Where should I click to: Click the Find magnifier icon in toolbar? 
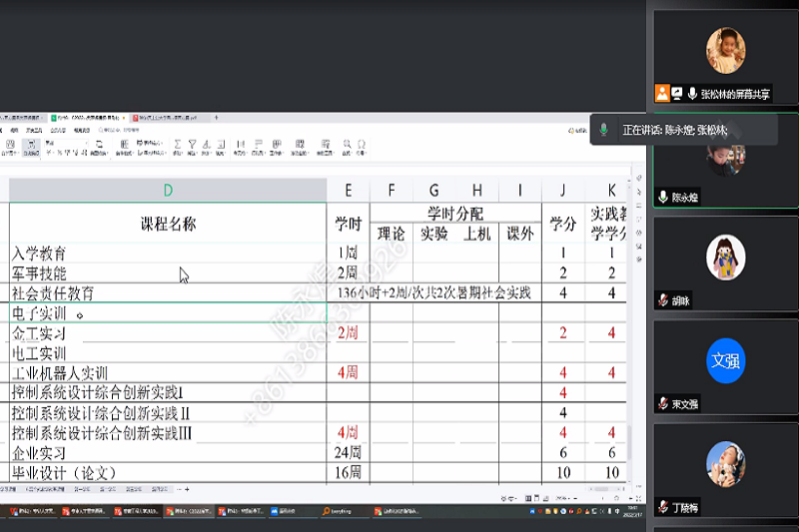click(347, 145)
